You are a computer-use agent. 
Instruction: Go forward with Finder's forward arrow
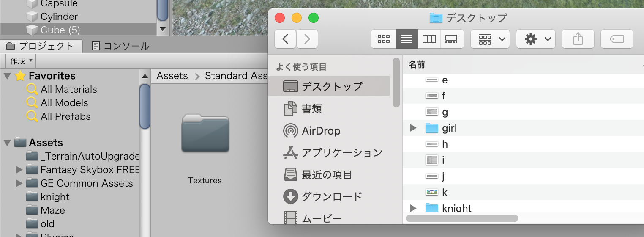click(307, 39)
